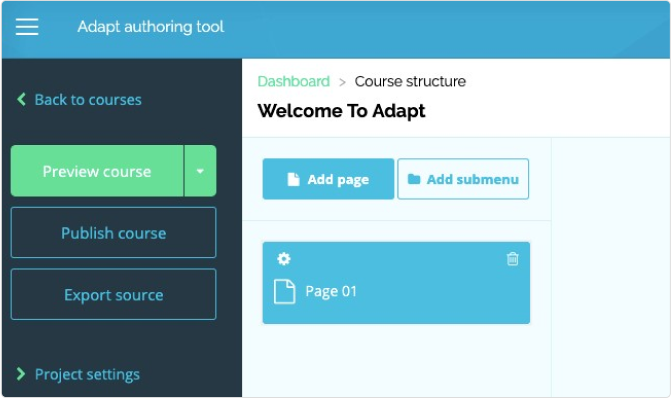This screenshot has width=671, height=398.
Task: Click the green chevron next to Project settings
Action: 21,374
